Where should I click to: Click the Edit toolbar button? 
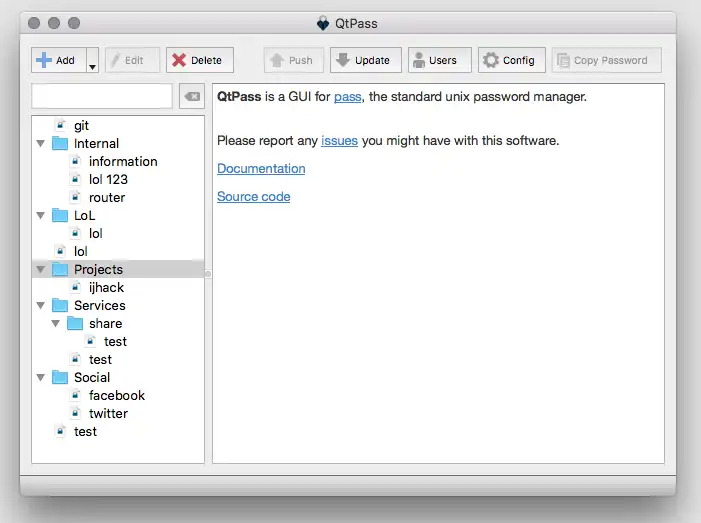(x=132, y=60)
